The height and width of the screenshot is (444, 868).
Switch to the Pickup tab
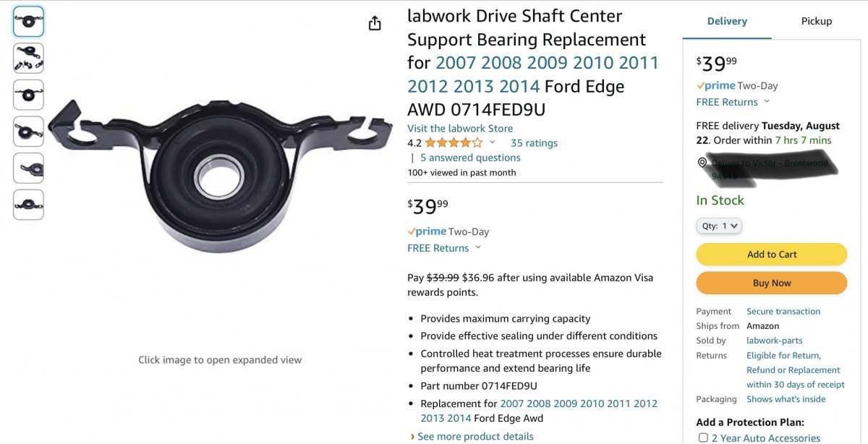pos(816,22)
